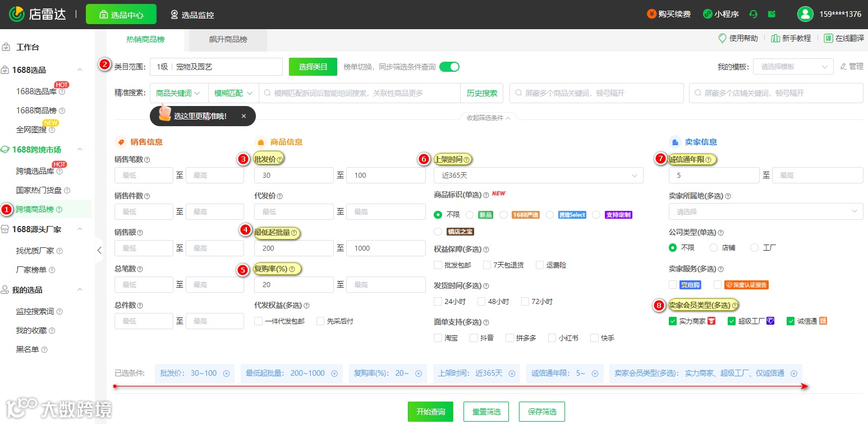The image size is (868, 424).
Task: Click the green feedback edit icon in the header
Action: 772,14
